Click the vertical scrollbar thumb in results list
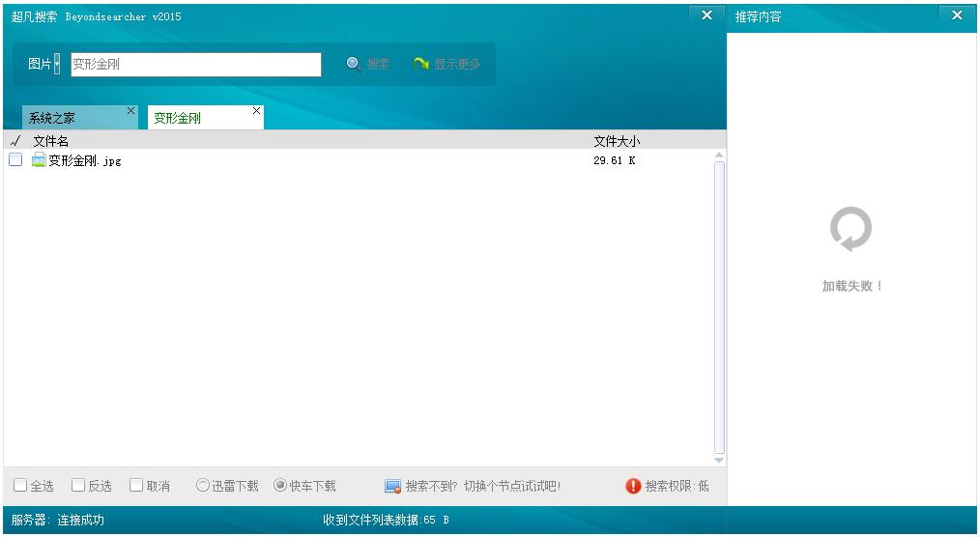 pyautogui.click(x=719, y=307)
